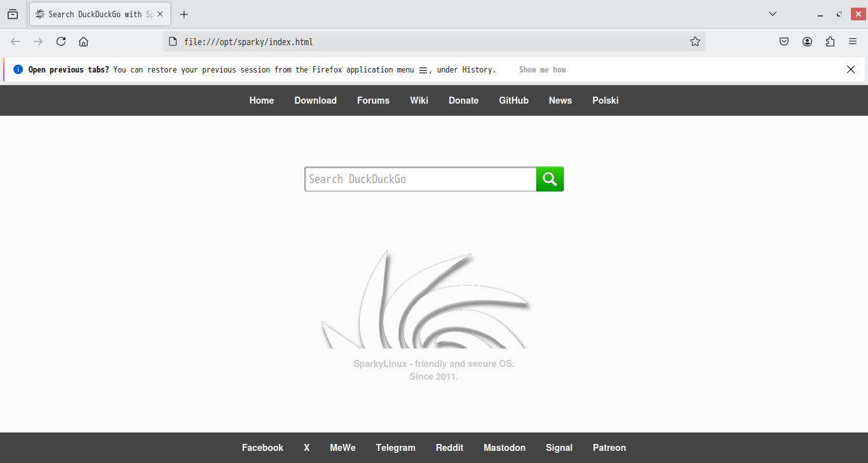Screen dimensions: 868x463
Task: Close the Firefox window
Action: tap(857, 14)
